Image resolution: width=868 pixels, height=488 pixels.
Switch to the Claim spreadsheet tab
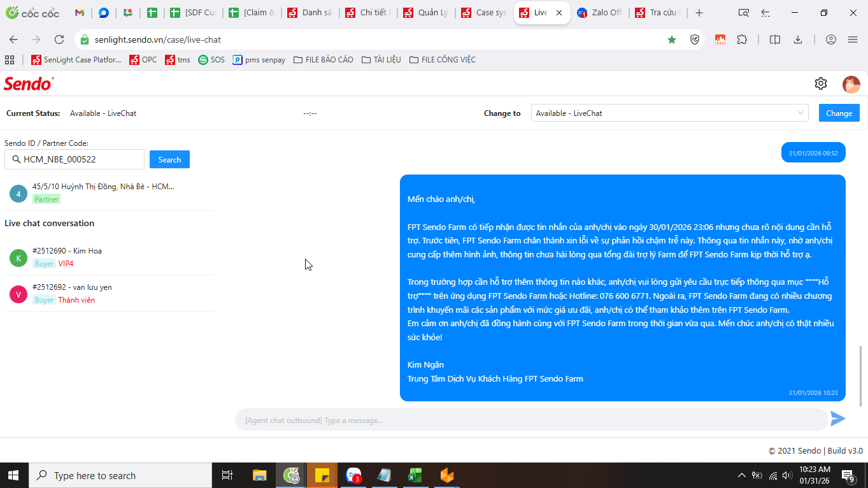tap(252, 13)
